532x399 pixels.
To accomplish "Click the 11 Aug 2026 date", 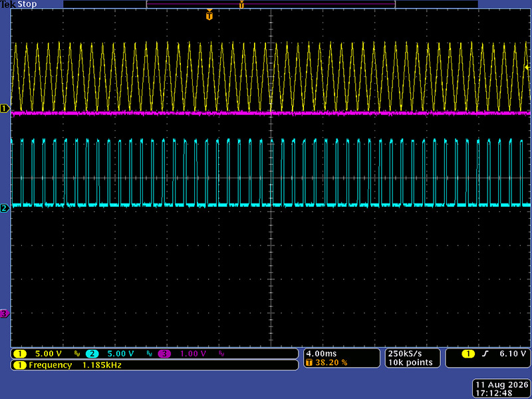I will coord(502,385).
